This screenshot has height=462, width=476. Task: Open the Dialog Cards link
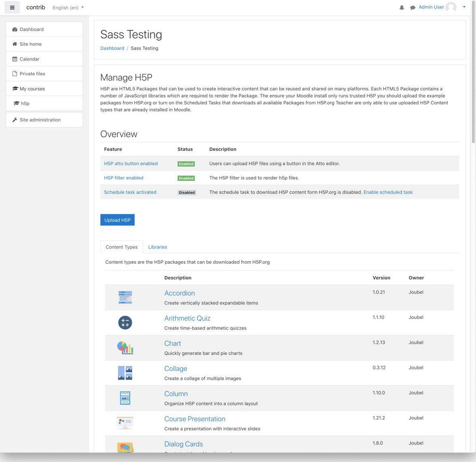click(183, 444)
